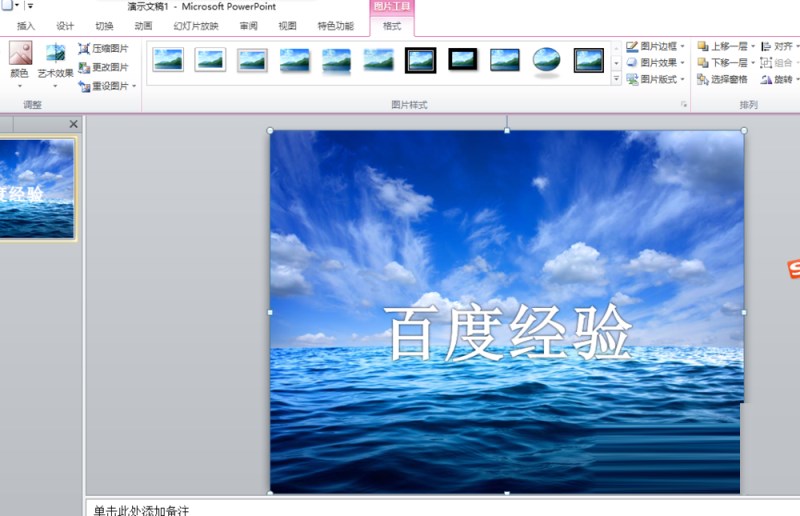Expand 重设图片 dropdown arrow
This screenshot has width=800, height=516.
tap(134, 86)
